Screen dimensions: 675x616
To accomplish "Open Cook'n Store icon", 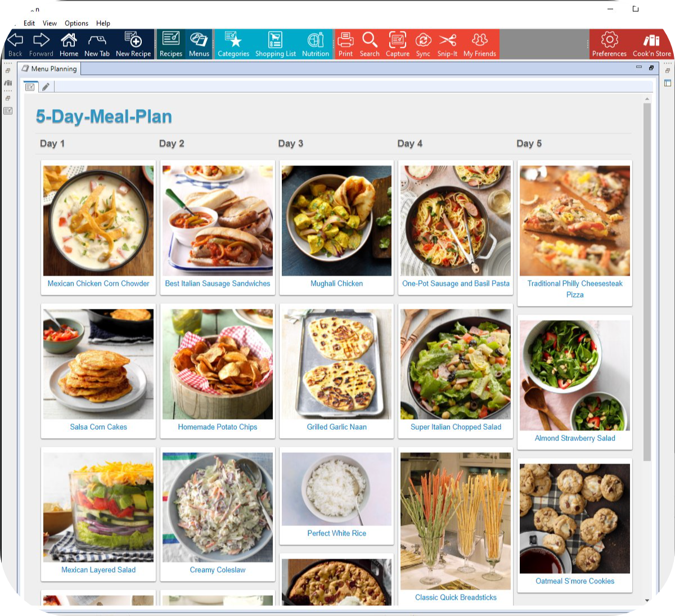I will tap(651, 44).
